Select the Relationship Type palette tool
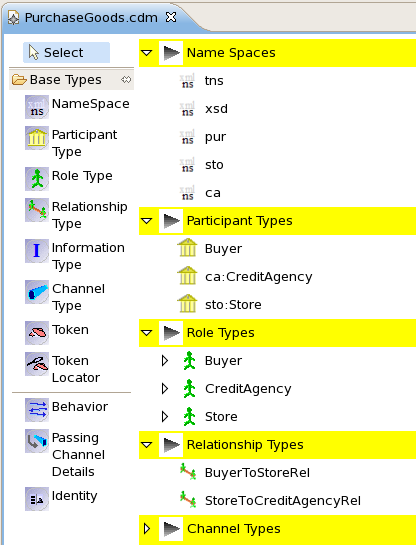 [76, 215]
